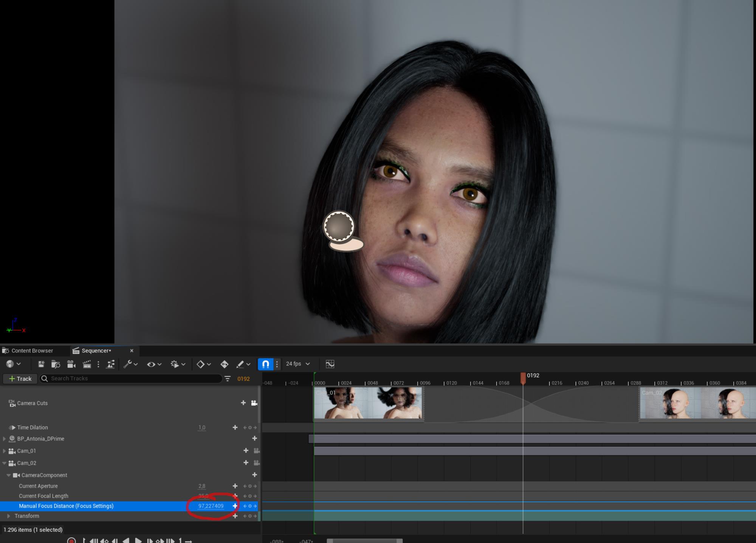Open render options three-dot menu
Screen dimensions: 756x543
98,364
